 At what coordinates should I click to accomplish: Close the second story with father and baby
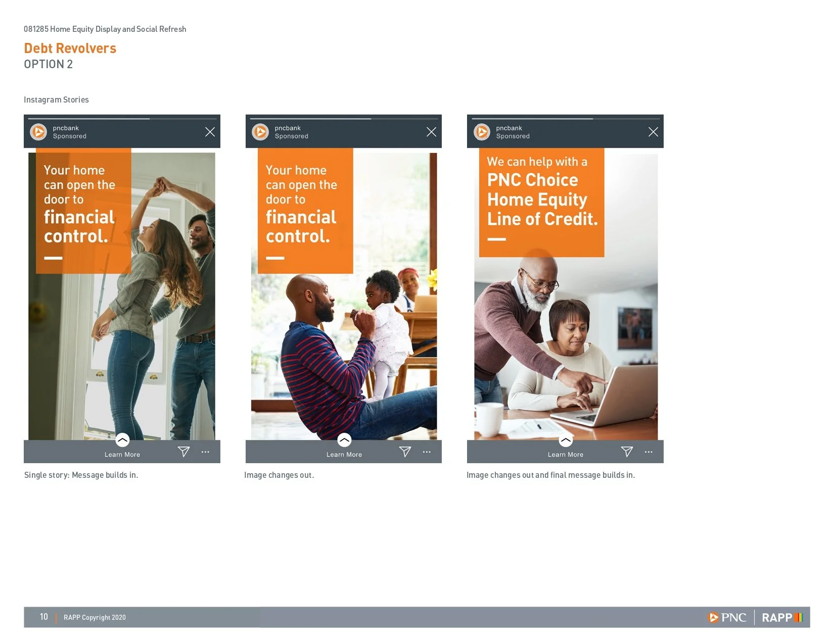(x=431, y=132)
